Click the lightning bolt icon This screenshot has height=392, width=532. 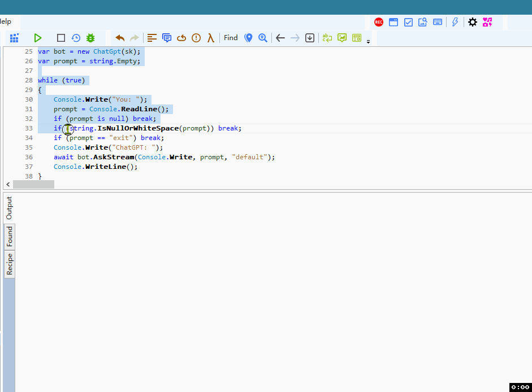(455, 22)
